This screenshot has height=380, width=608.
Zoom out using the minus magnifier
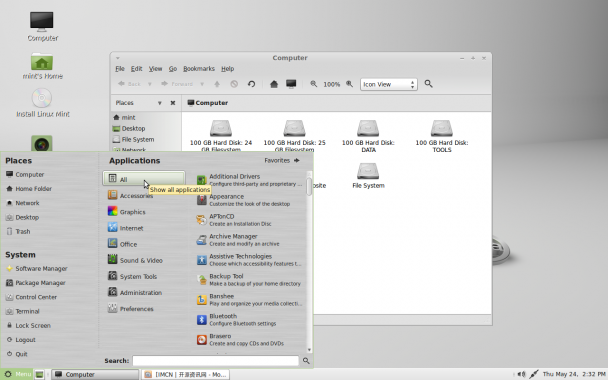pyautogui.click(x=314, y=84)
